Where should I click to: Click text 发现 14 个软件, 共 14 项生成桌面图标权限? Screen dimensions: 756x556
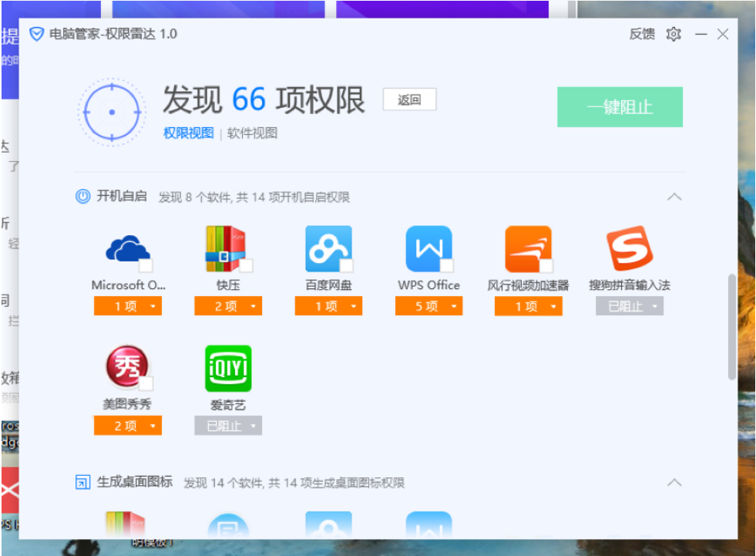click(294, 483)
